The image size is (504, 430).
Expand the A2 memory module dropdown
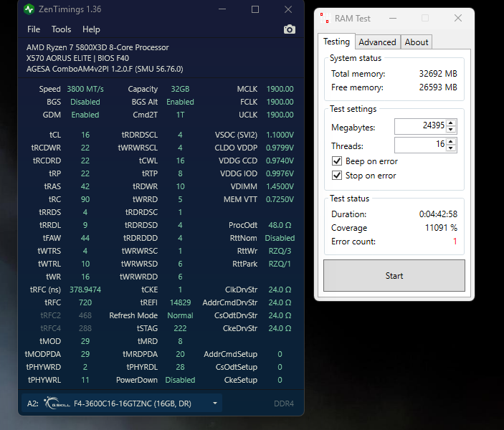tap(214, 403)
